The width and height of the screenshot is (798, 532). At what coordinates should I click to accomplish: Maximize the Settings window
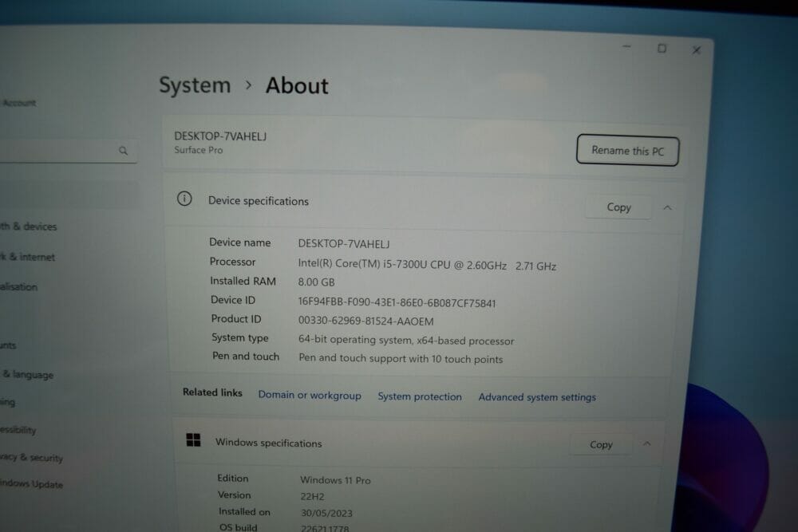(x=662, y=49)
